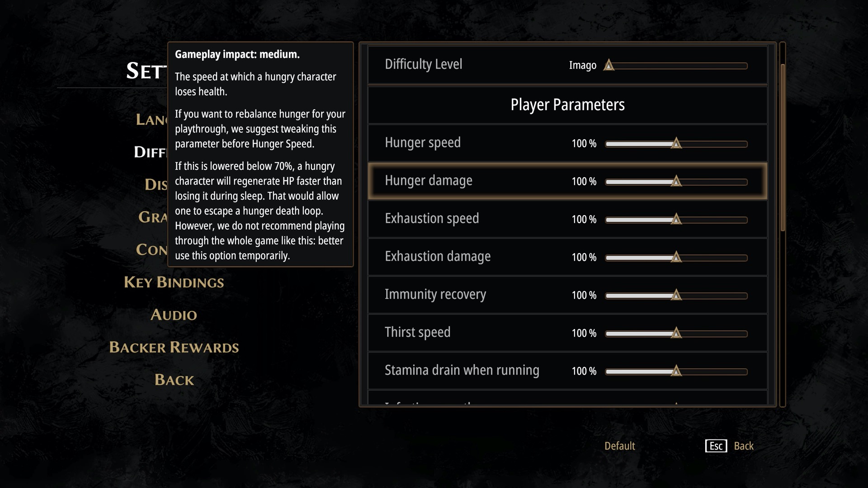The width and height of the screenshot is (868, 488).
Task: Click the Hunger damage slider triangle handle
Action: (676, 181)
